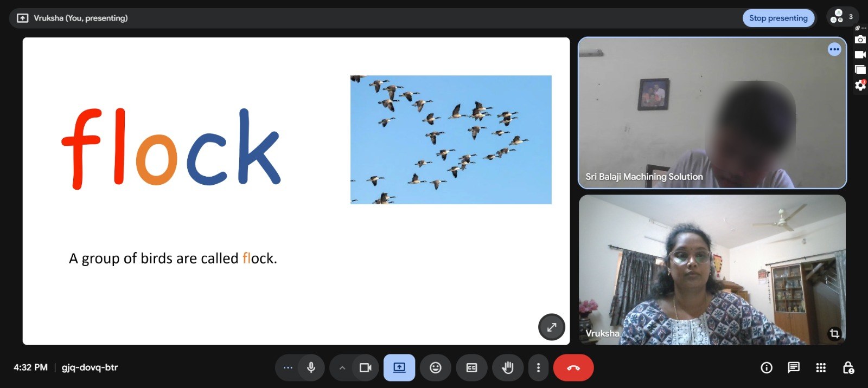Toggle closed captions

point(471,368)
